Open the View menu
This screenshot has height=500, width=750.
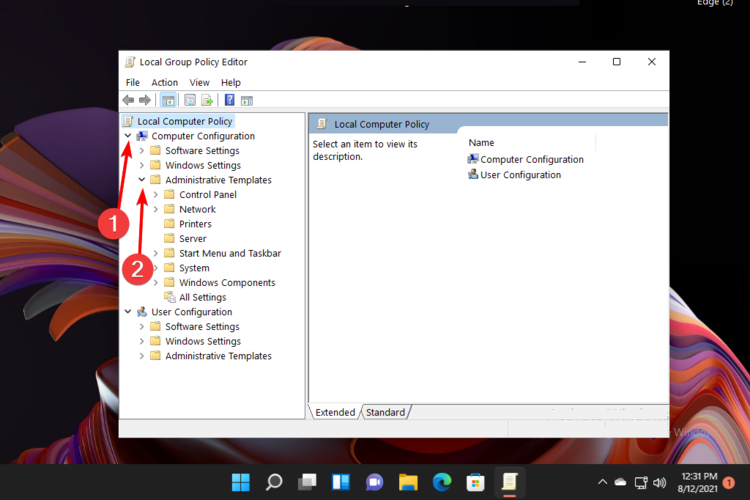click(199, 82)
